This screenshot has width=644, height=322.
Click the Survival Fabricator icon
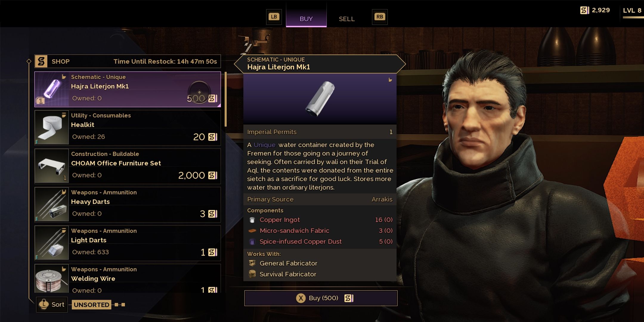click(x=252, y=274)
